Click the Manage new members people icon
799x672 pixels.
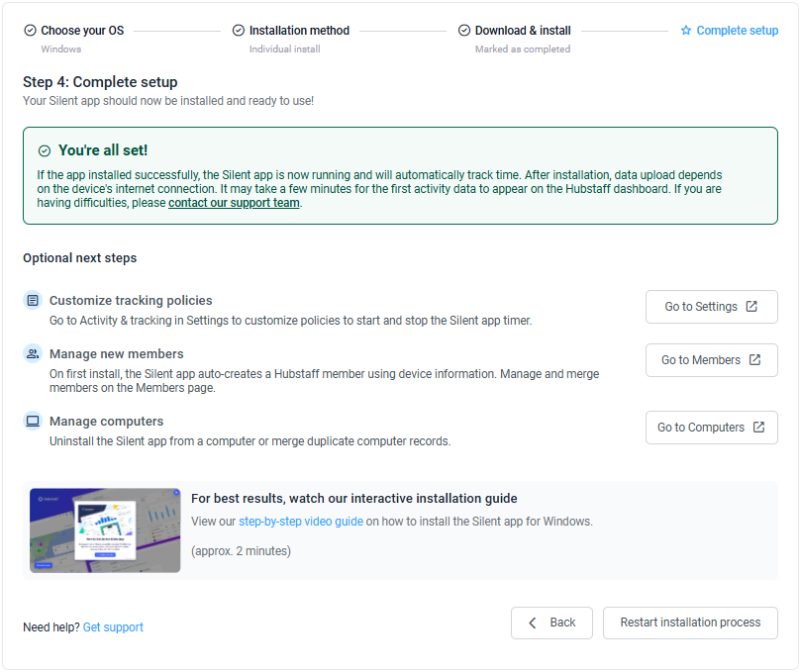click(33, 353)
